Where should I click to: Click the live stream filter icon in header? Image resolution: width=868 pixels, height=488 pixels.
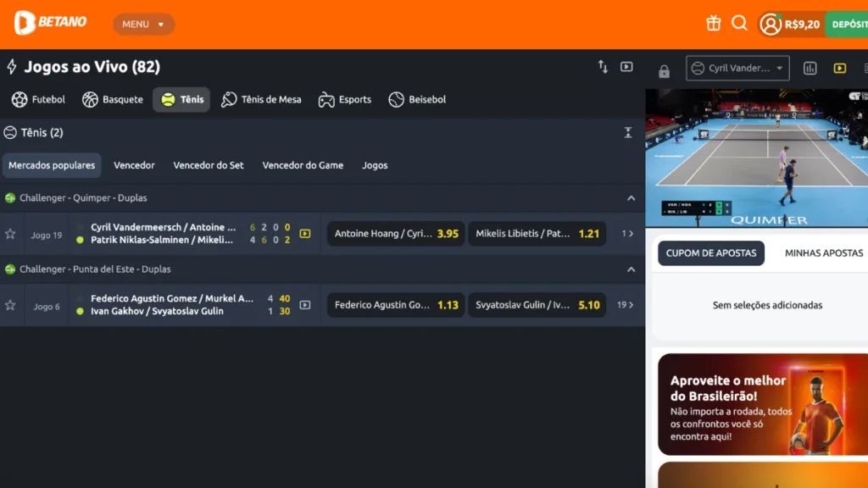click(x=626, y=67)
